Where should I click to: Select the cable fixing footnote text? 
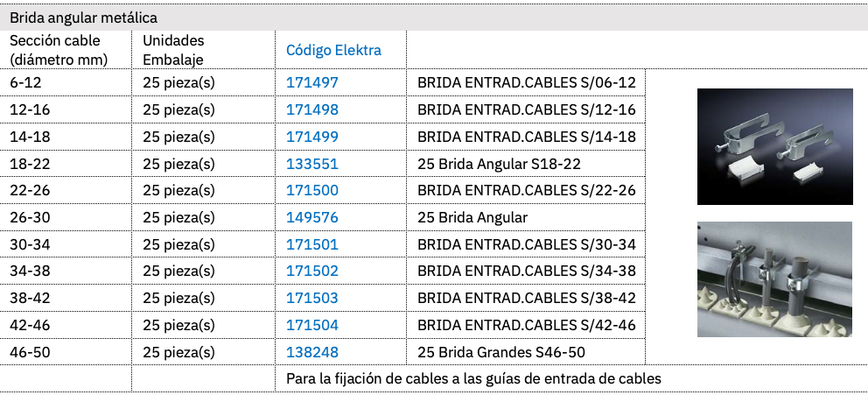[473, 379]
